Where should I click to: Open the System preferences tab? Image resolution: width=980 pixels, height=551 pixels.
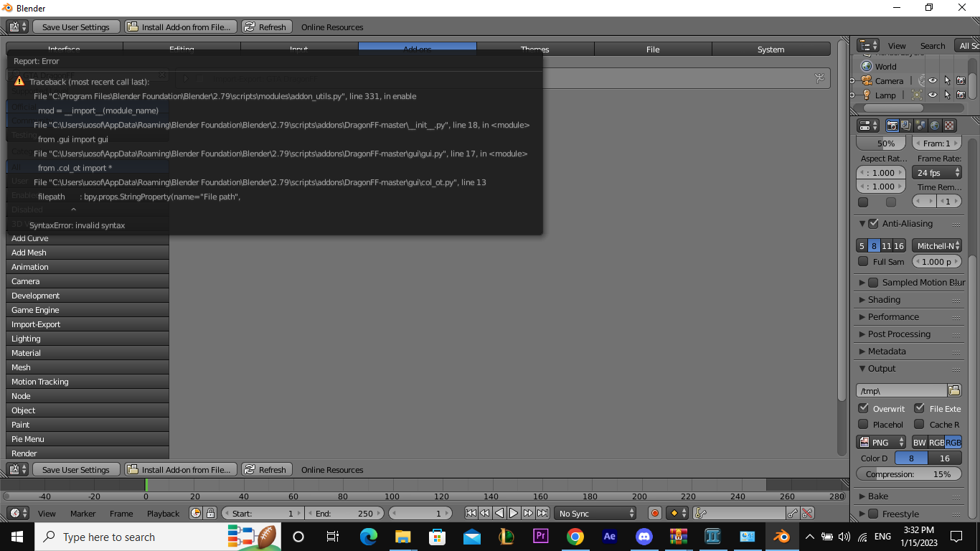[x=771, y=49]
